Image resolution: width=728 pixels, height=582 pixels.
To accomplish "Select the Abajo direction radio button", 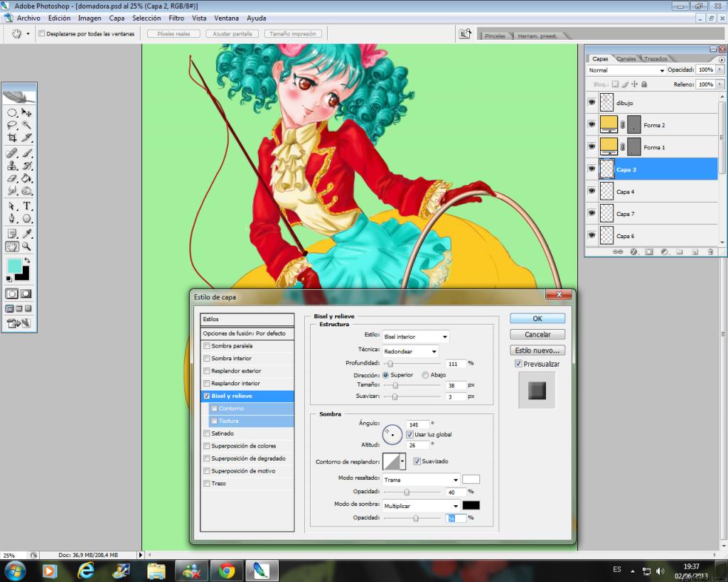I will 425,375.
